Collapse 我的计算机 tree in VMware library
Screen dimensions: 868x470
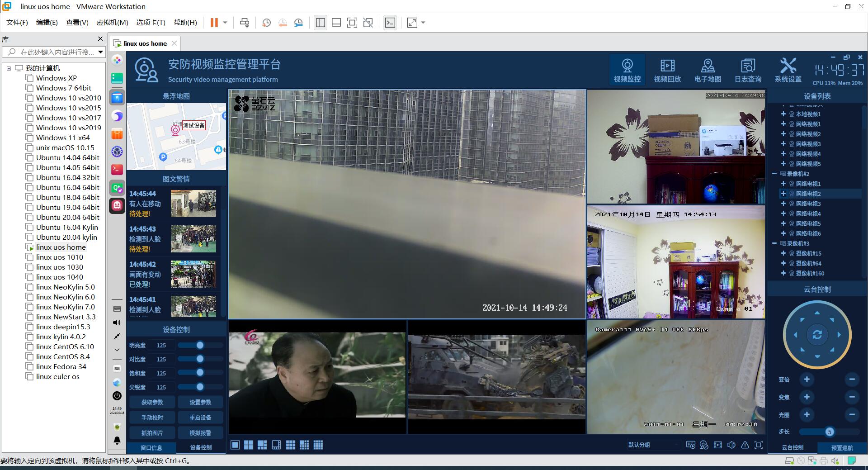pyautogui.click(x=9, y=68)
